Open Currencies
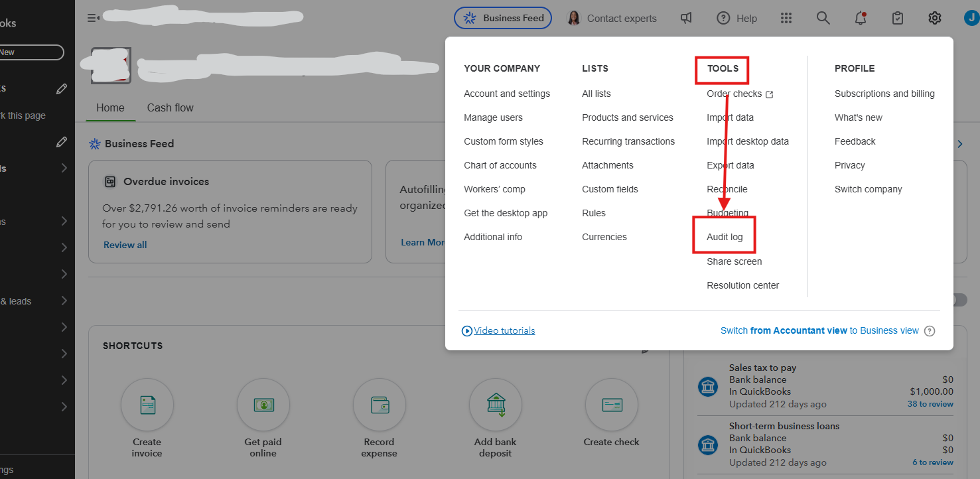 click(604, 237)
